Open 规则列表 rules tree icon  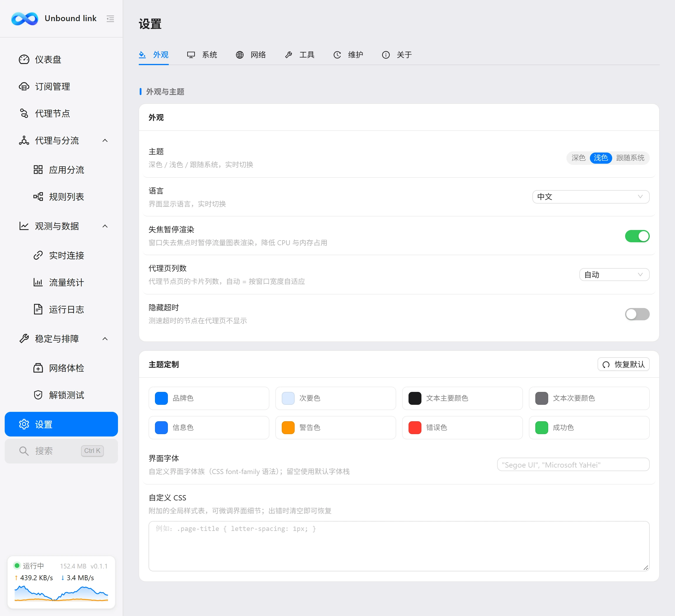(38, 197)
